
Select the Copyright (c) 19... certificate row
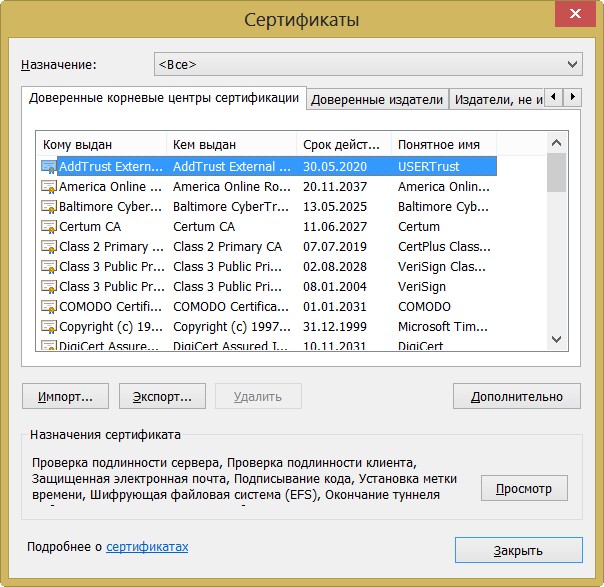point(268,327)
